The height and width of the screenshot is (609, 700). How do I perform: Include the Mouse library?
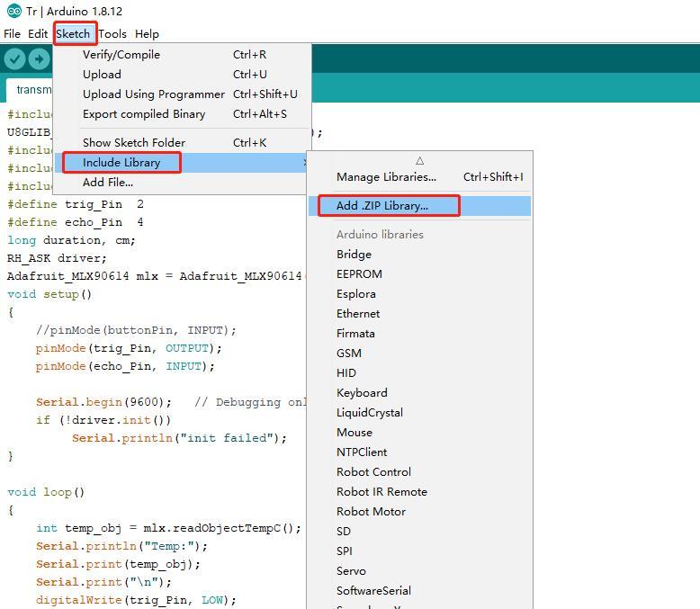pos(419,432)
